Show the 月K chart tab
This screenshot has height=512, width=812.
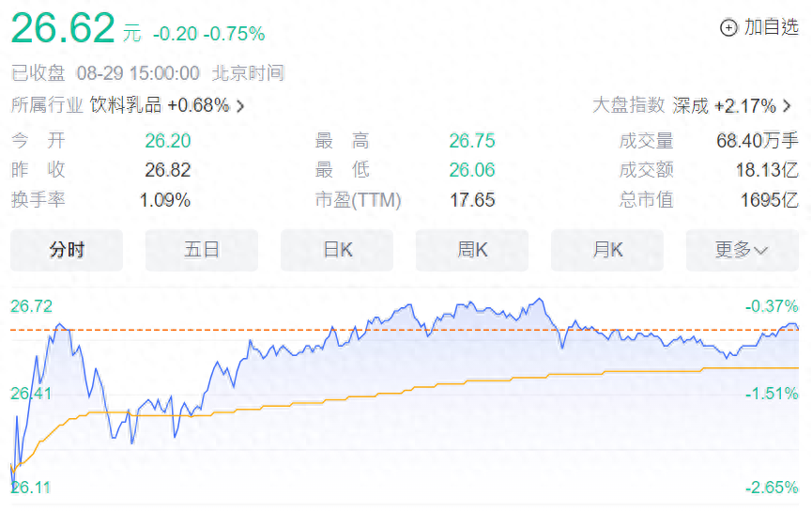[x=607, y=250]
